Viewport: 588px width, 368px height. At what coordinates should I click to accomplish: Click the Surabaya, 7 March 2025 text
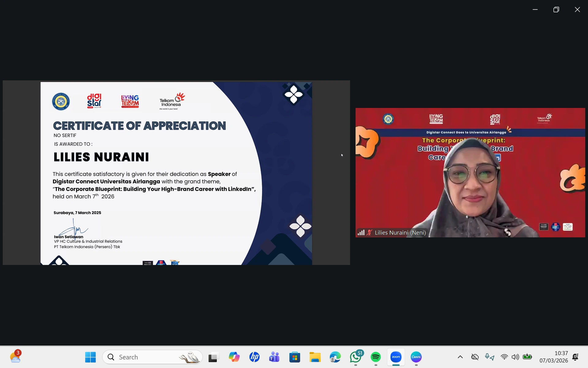tap(77, 213)
